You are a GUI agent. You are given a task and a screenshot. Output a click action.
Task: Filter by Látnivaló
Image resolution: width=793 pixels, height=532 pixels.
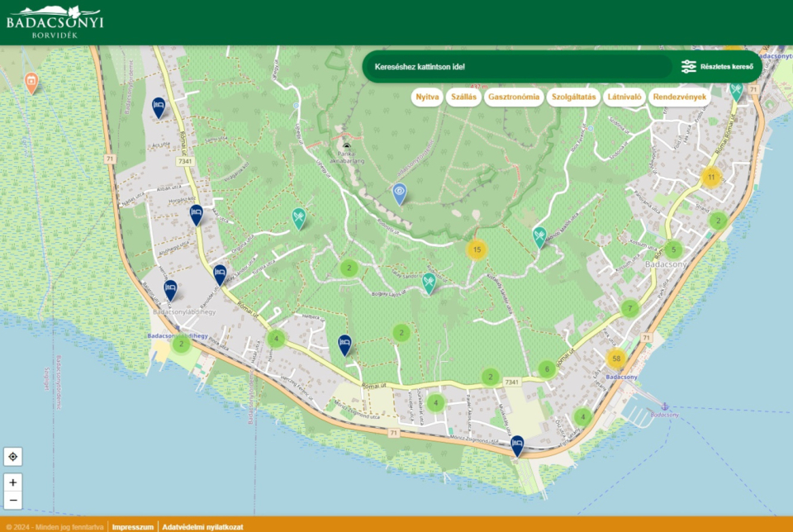click(x=624, y=97)
